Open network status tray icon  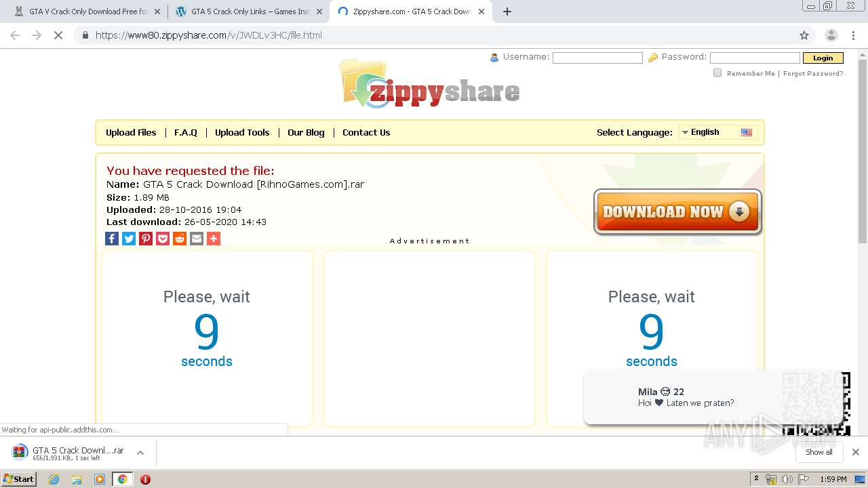771,479
